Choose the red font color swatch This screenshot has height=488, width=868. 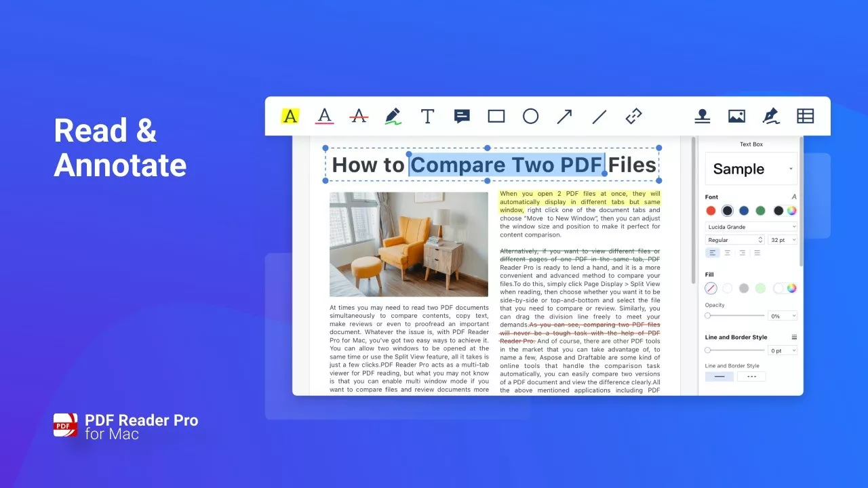711,211
